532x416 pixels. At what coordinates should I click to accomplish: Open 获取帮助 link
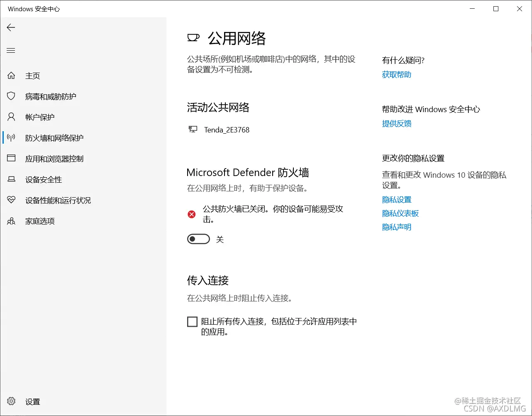click(396, 74)
